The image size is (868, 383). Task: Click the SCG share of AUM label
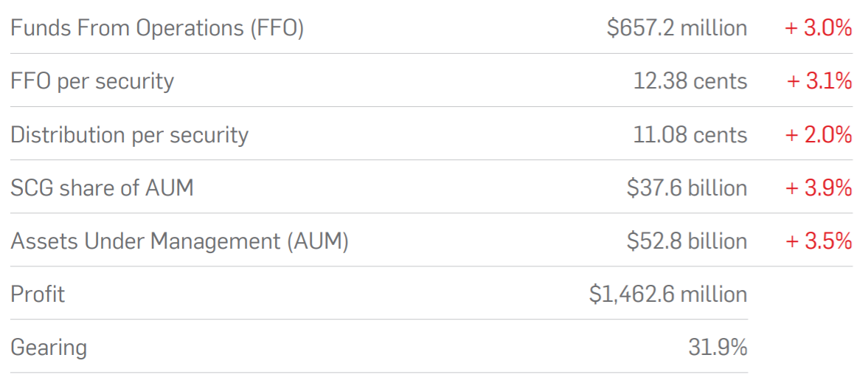coord(103,188)
